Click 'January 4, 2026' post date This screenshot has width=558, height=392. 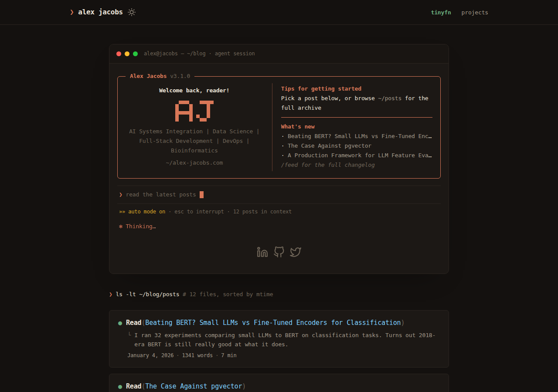coord(150,355)
